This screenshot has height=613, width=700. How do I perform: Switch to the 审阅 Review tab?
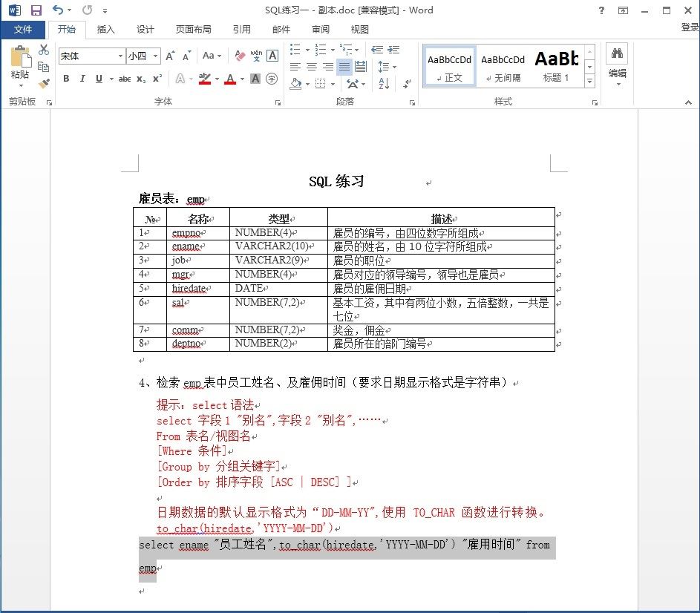coord(321,30)
